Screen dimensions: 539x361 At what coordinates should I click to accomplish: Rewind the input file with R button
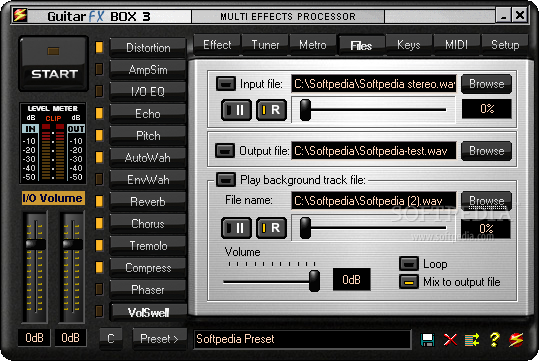coord(272,110)
